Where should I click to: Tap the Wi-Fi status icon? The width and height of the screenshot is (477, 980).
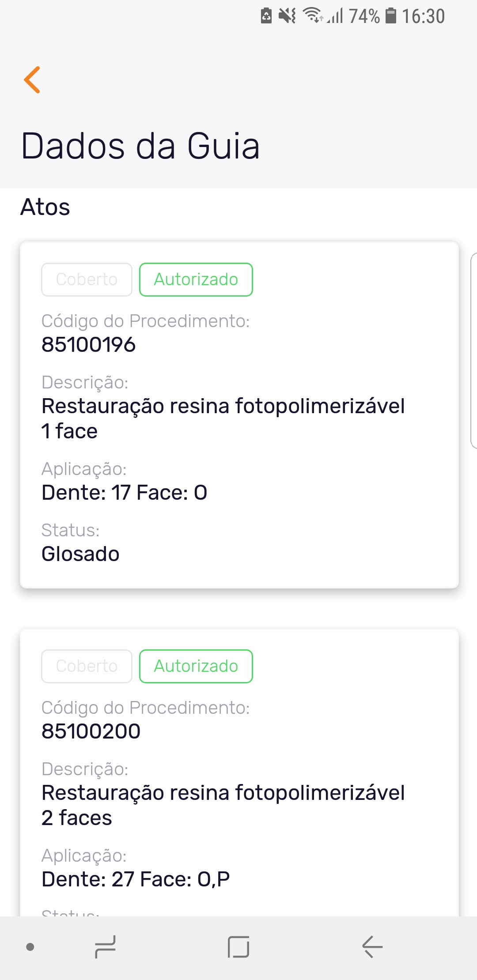312,15
